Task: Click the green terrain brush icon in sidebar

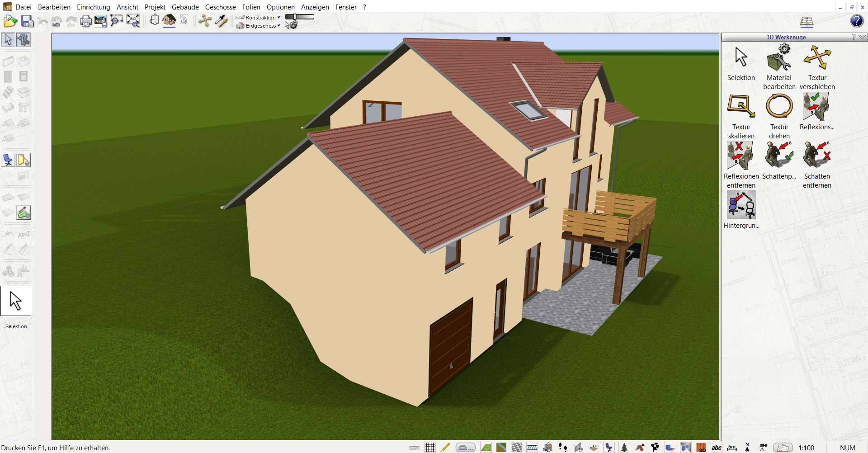Action: tap(24, 212)
